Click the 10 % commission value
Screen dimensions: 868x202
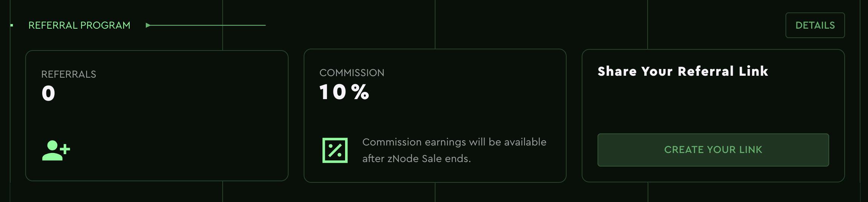pyautogui.click(x=344, y=92)
